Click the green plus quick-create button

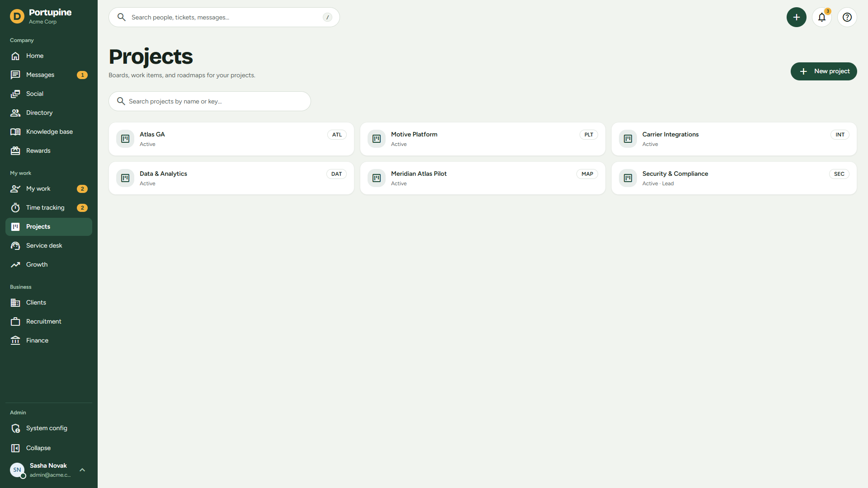pyautogui.click(x=797, y=17)
